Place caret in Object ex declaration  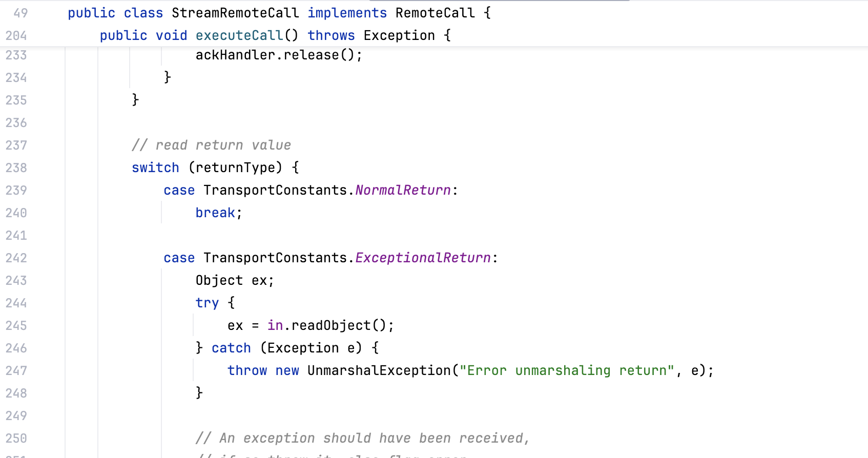point(235,280)
